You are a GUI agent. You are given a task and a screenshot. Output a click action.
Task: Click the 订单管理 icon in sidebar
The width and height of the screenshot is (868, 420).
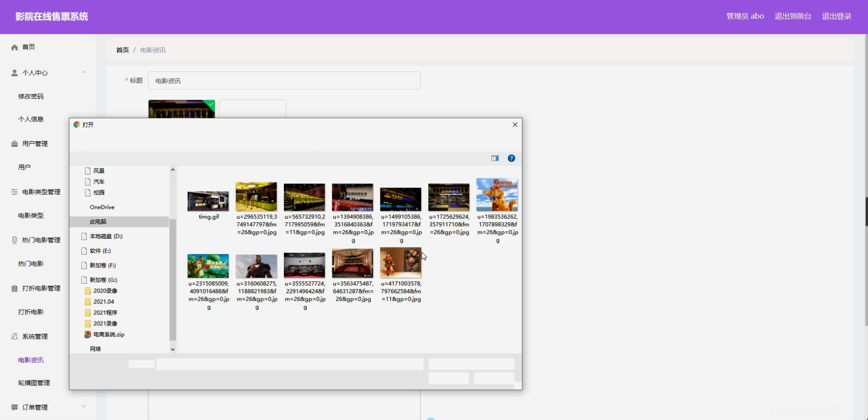(15, 407)
